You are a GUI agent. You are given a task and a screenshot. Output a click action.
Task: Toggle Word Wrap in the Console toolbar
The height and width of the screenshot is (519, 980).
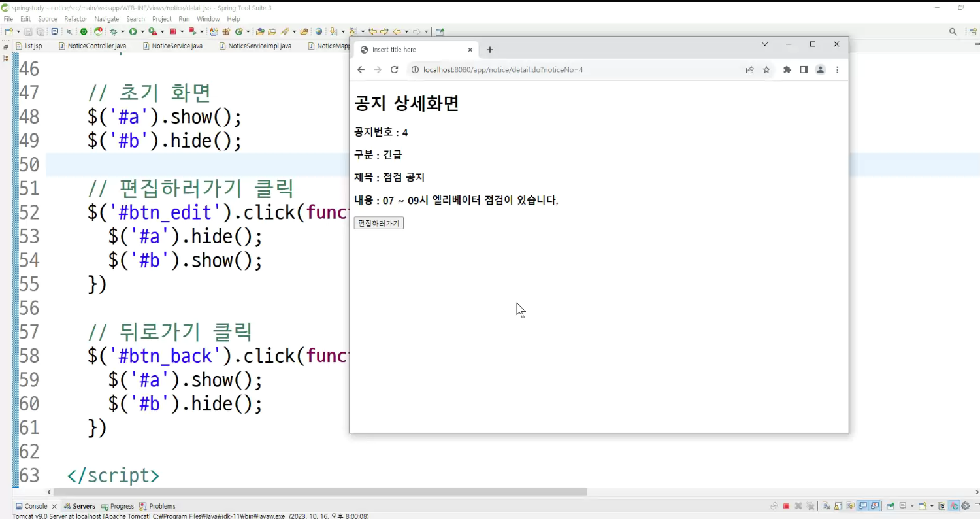[850, 506]
